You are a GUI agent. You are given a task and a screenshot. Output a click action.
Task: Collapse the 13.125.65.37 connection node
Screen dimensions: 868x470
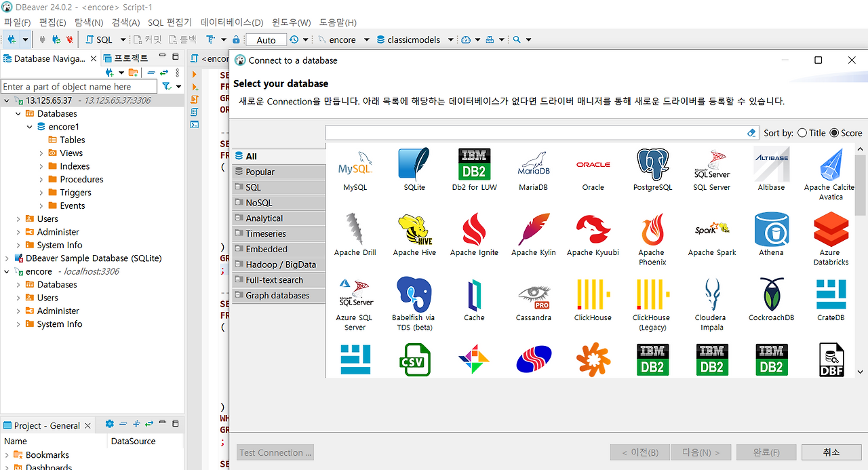tap(7, 100)
